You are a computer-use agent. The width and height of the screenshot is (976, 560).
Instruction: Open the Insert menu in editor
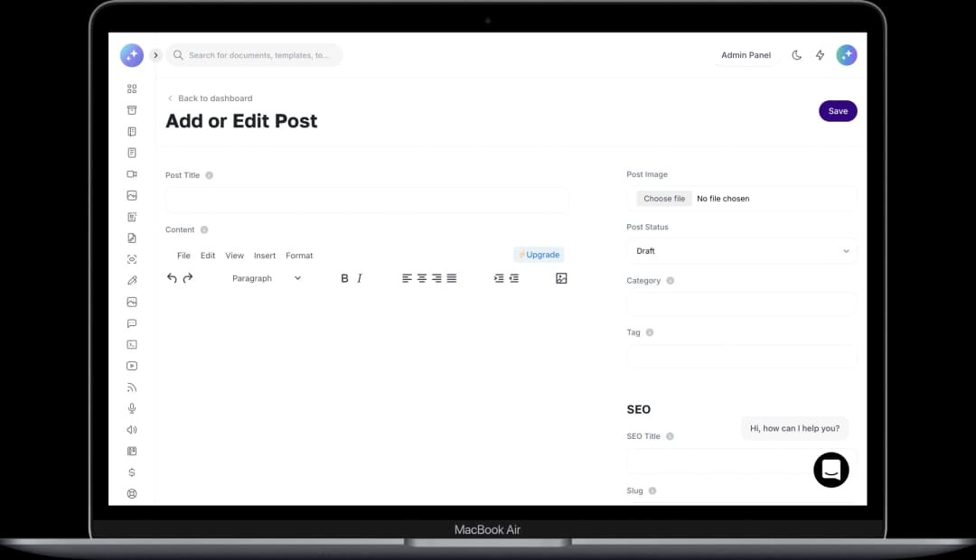(265, 256)
